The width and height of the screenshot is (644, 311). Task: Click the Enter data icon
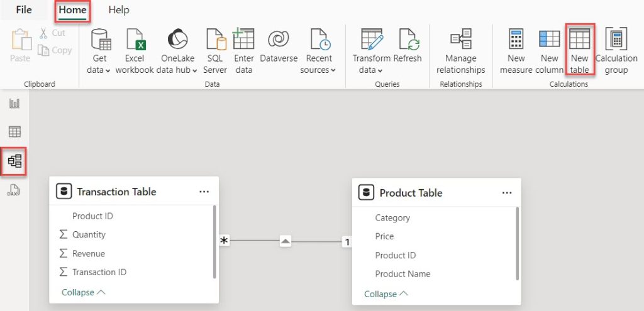pyautogui.click(x=243, y=40)
